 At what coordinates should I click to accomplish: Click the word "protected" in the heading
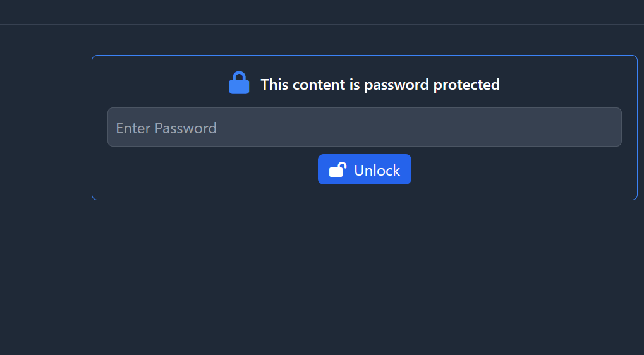click(x=466, y=85)
